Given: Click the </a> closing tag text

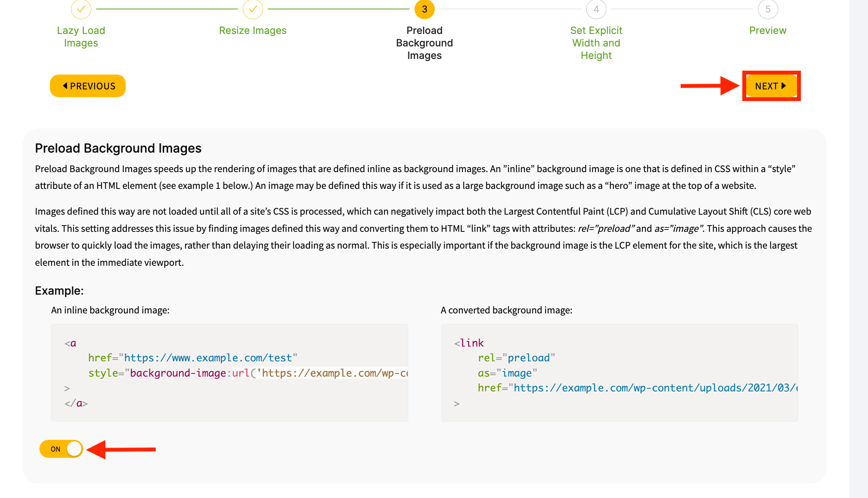Looking at the screenshot, I should [x=76, y=403].
